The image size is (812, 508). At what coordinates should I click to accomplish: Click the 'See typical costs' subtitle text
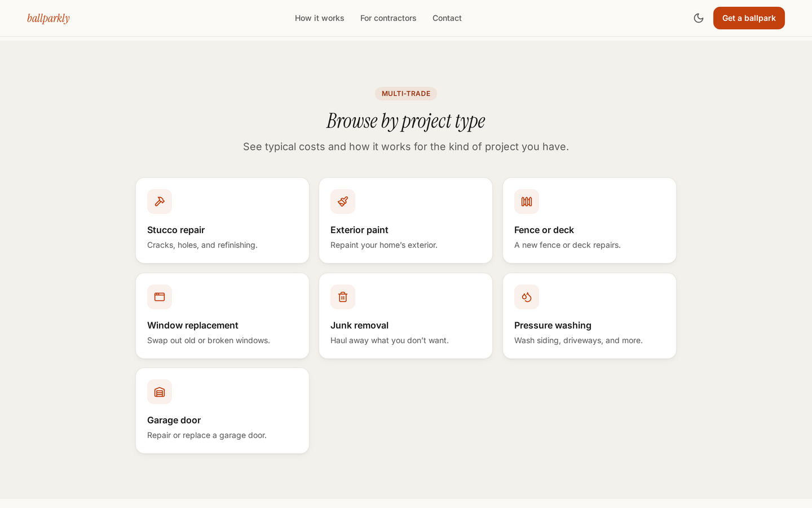point(406,147)
